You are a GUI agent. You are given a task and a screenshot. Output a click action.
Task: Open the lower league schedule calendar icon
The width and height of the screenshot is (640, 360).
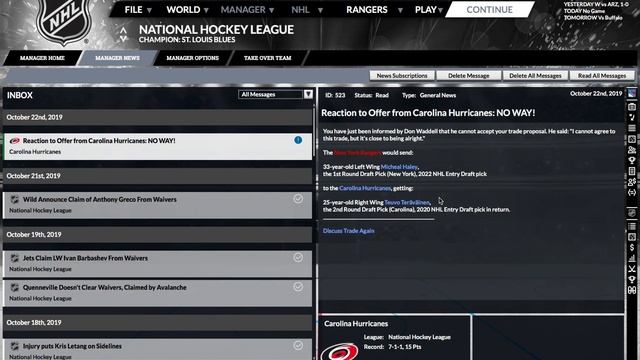click(632, 237)
